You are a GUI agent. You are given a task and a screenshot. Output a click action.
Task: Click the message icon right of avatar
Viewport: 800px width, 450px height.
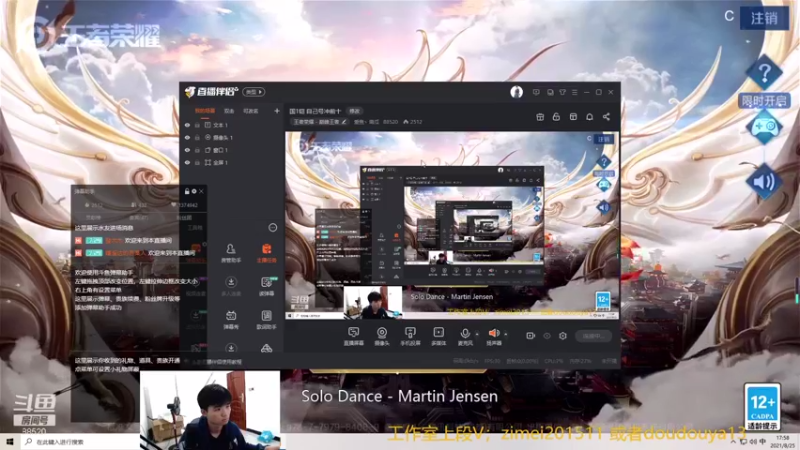536,92
